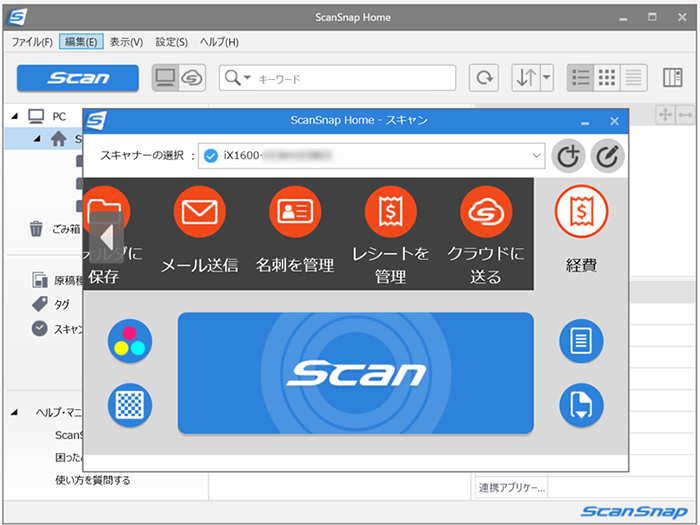Open the ごみ箱 trash item
Screen dimensions: 700x525
[x=54, y=229]
